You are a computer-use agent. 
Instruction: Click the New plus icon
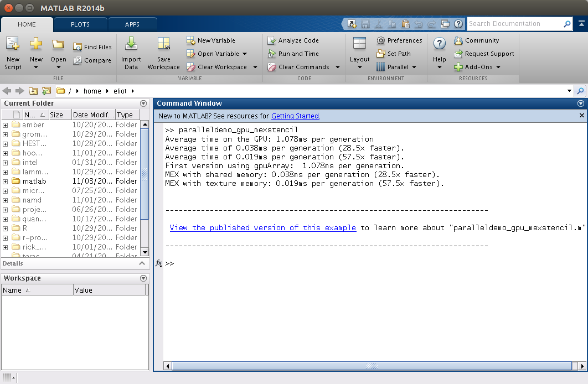tap(36, 44)
